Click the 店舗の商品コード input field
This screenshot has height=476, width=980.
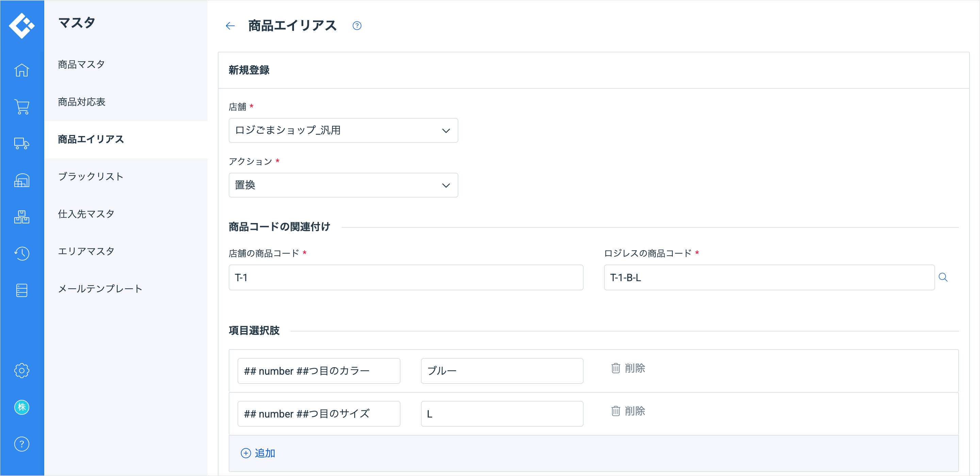click(x=406, y=277)
